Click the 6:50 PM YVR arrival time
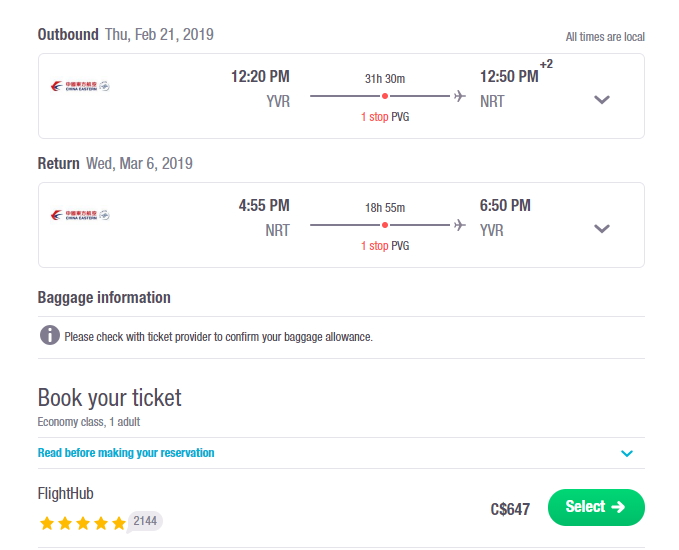The image size is (679, 550). click(x=505, y=205)
